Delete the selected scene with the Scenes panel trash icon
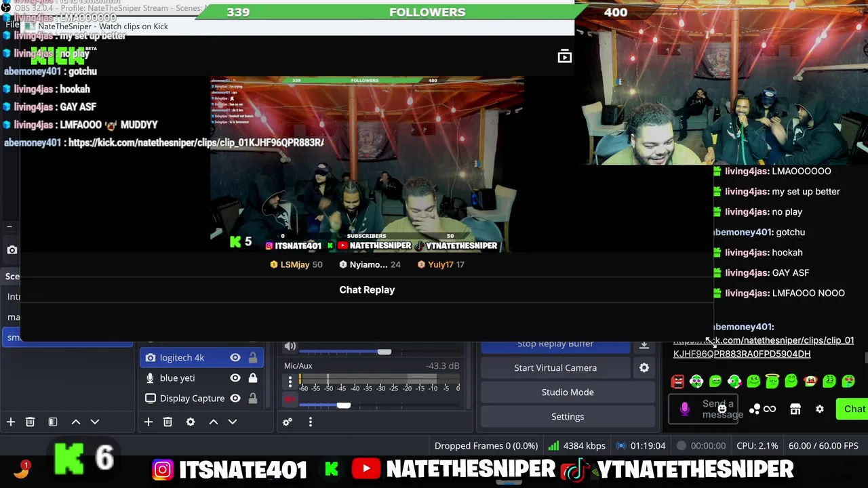 pos(30,422)
